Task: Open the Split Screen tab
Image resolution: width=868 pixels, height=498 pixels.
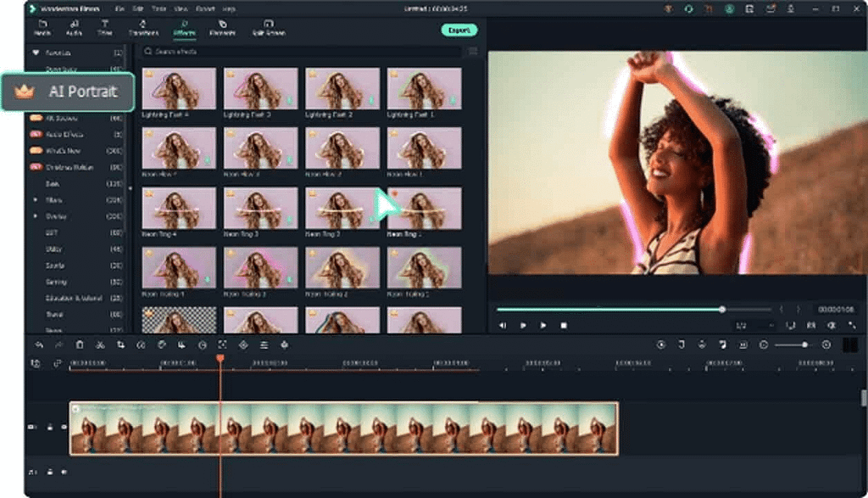Action: click(269, 28)
